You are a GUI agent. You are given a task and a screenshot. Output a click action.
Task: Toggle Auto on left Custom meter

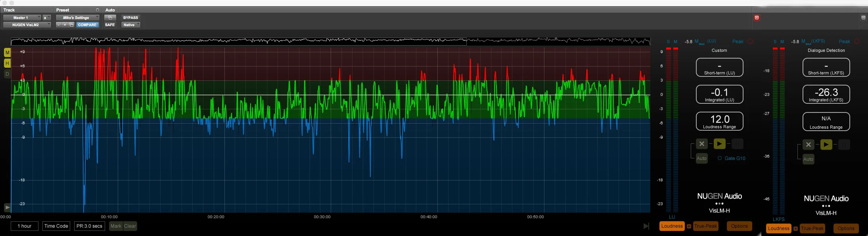[x=701, y=158]
